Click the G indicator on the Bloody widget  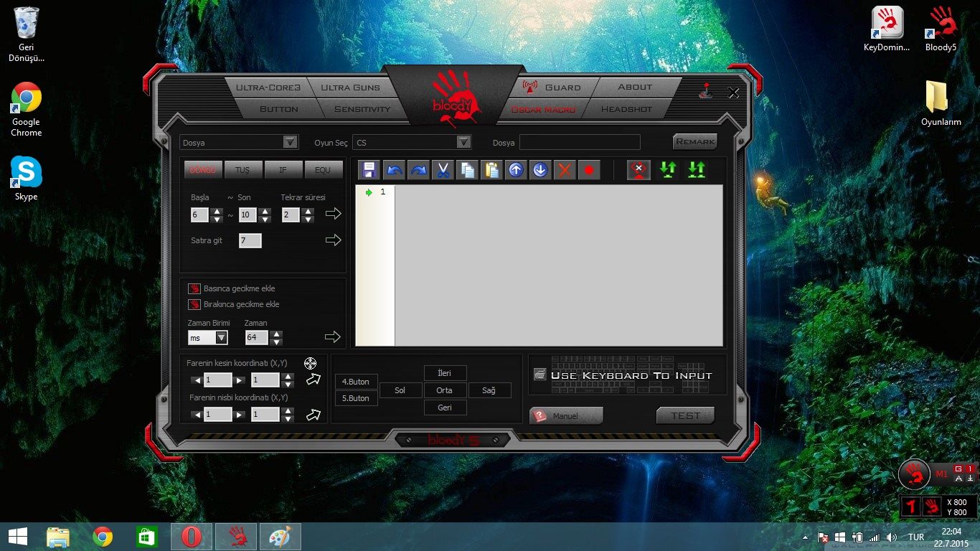tap(958, 469)
